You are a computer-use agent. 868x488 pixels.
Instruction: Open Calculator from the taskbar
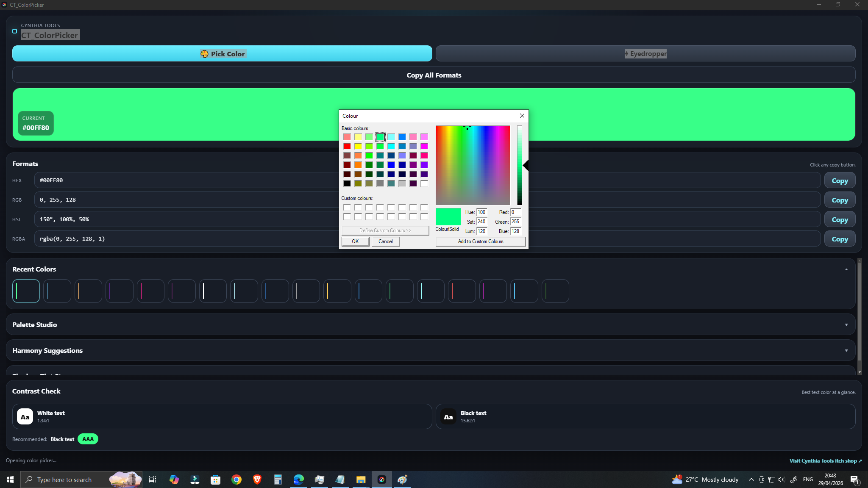(278, 480)
